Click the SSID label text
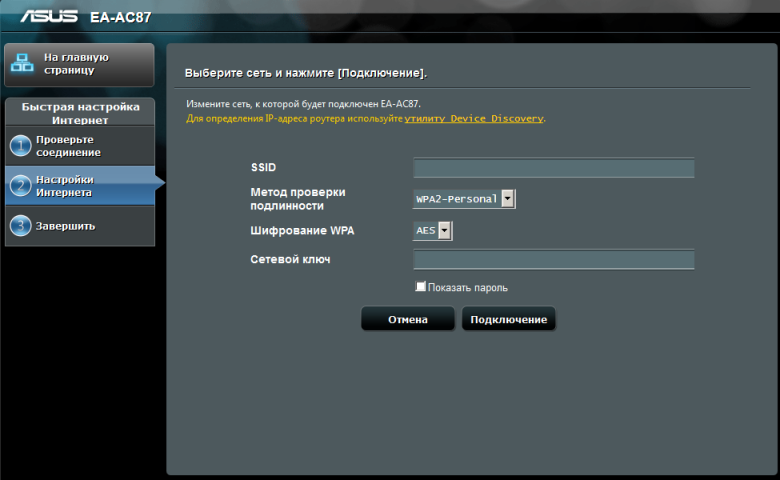This screenshot has width=780, height=480. (x=263, y=168)
